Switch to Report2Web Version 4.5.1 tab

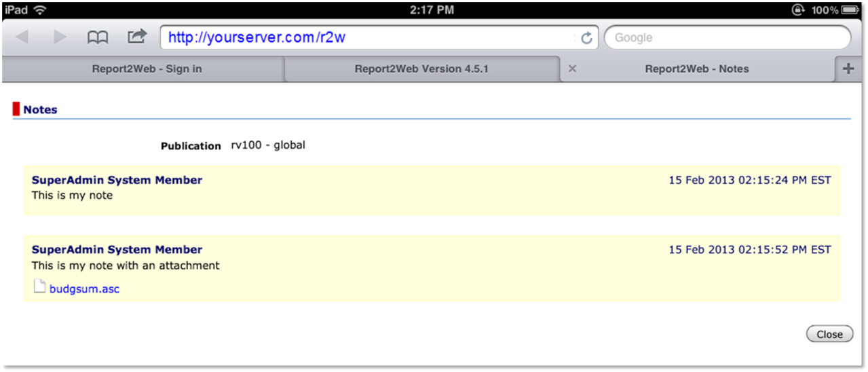(421, 69)
